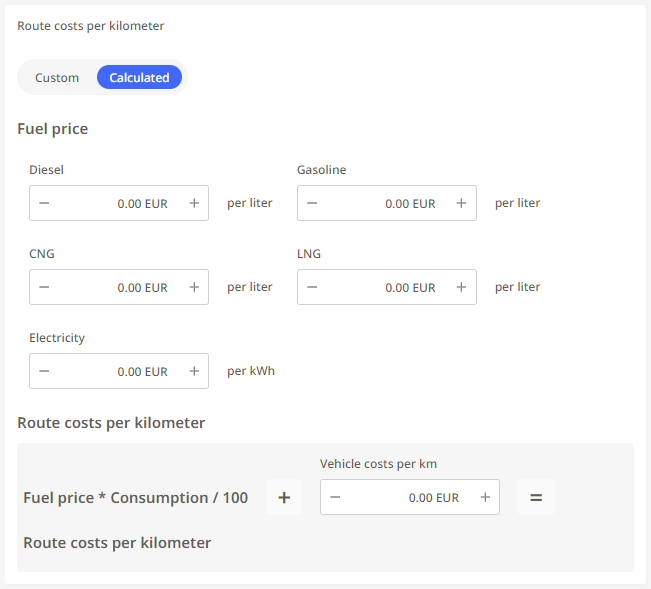Decrease the Diesel fuel price
Screen dimensions: 651x589
point(44,203)
